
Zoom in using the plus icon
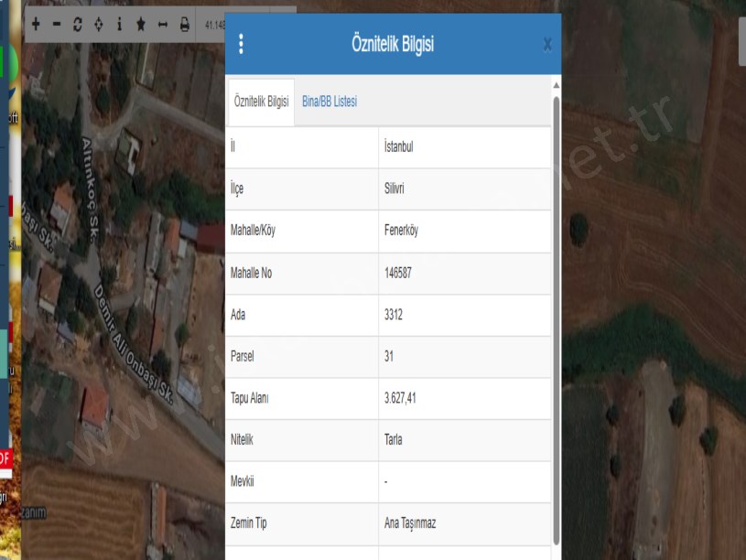pyautogui.click(x=36, y=25)
